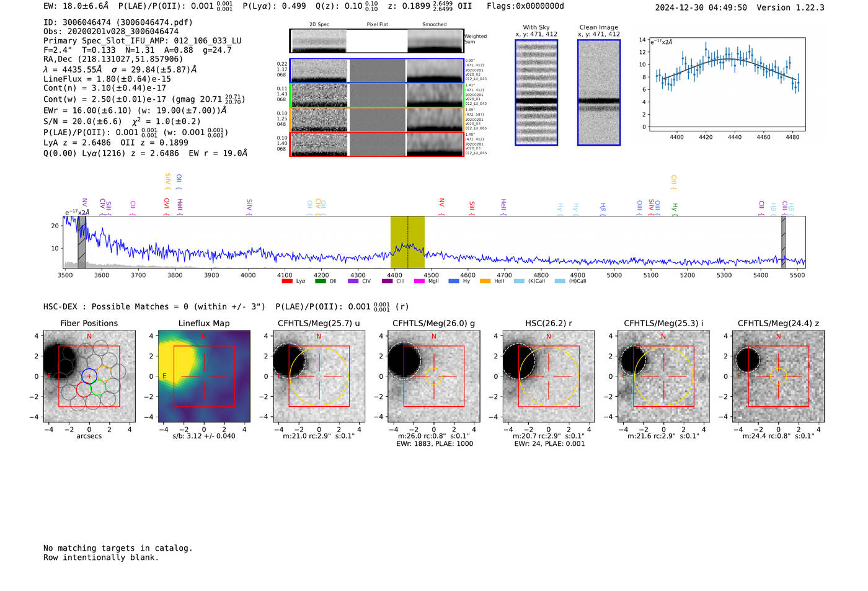Click the 'Smoothed' column header
The height and width of the screenshot is (591, 868).
click(435, 25)
